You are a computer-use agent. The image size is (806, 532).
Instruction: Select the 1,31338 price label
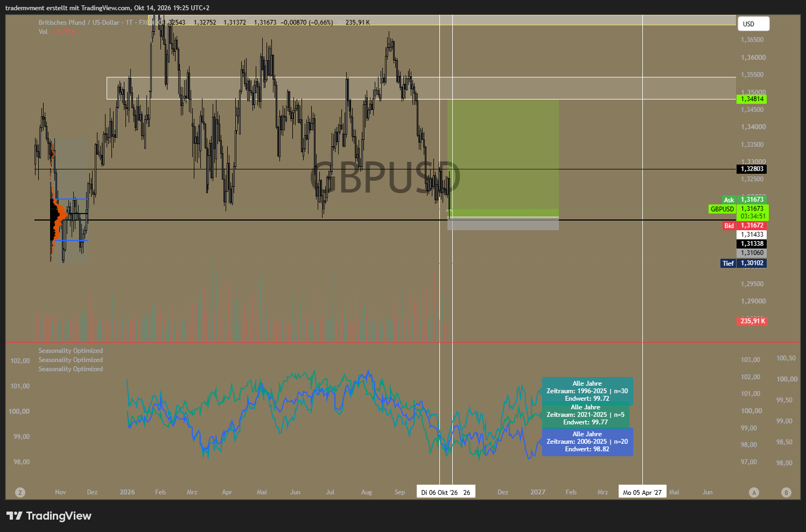point(752,244)
